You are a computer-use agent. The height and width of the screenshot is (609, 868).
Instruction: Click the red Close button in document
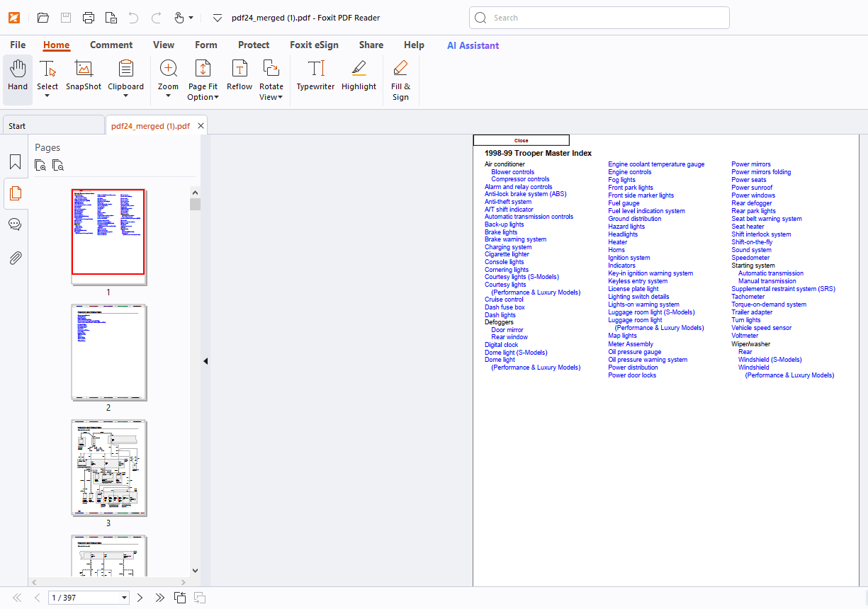[521, 140]
